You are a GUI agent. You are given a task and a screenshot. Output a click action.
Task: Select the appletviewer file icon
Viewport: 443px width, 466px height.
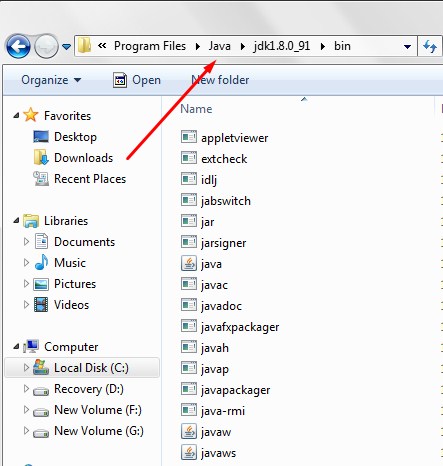pos(189,137)
